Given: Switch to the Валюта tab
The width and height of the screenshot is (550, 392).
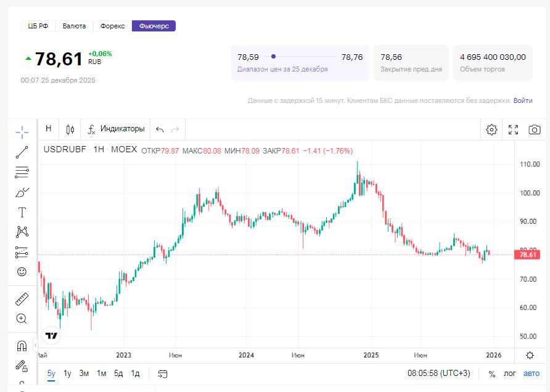Looking at the screenshot, I should pyautogui.click(x=74, y=26).
